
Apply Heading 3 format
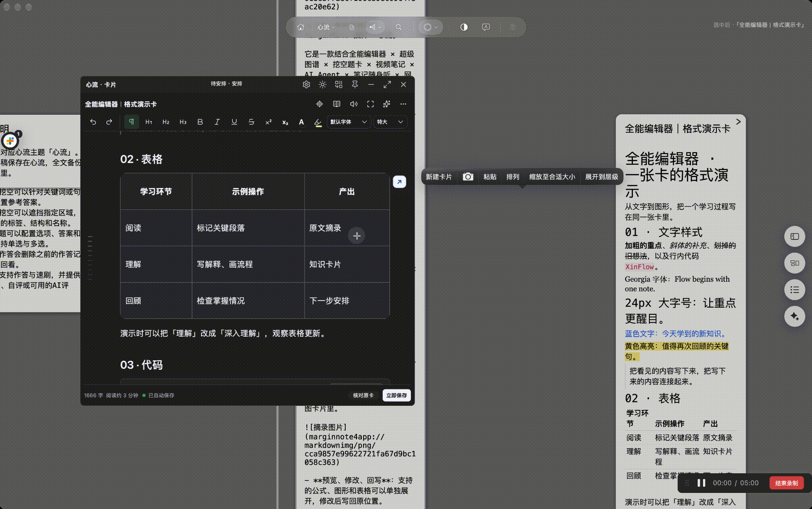pyautogui.click(x=183, y=122)
